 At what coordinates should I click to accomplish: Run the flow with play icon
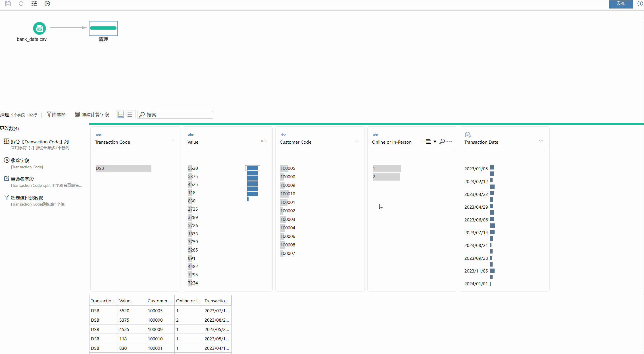point(47,4)
